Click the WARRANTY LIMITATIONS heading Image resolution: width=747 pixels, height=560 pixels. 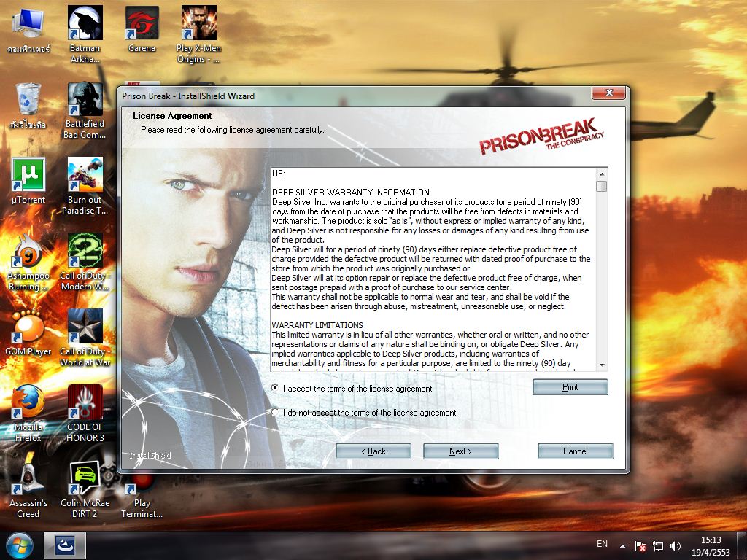[x=317, y=325]
